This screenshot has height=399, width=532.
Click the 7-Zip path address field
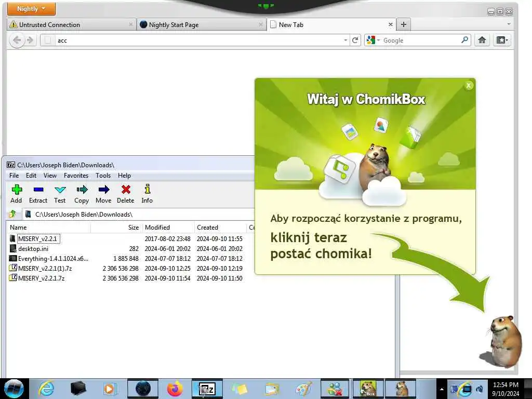tap(138, 215)
